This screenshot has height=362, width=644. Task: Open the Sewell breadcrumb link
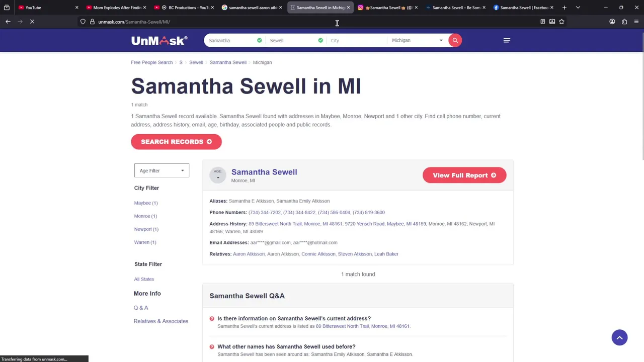(x=196, y=62)
